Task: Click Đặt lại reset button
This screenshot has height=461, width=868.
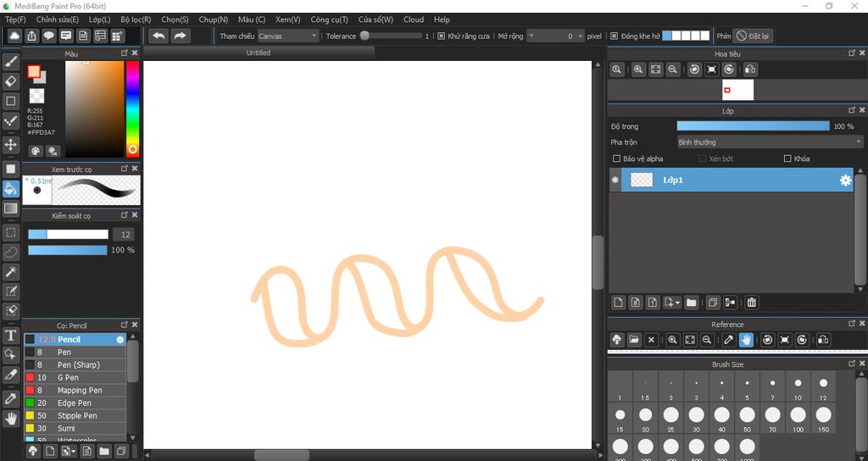Action: coord(753,36)
